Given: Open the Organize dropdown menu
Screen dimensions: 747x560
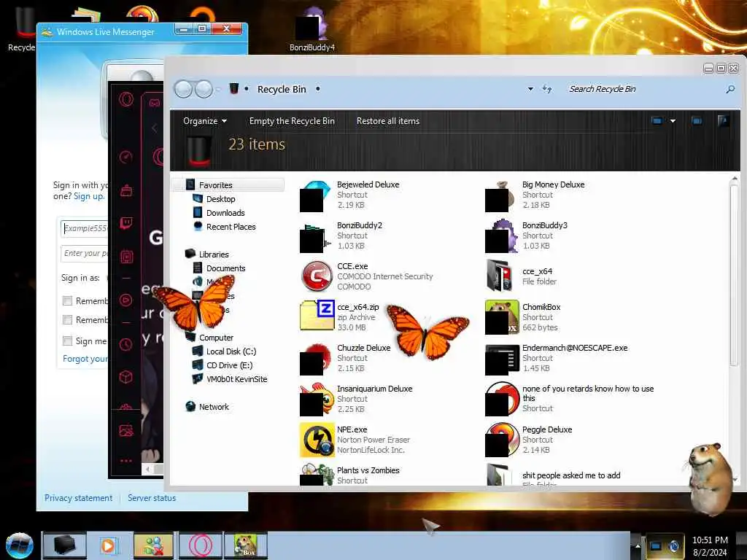Looking at the screenshot, I should coord(205,121).
